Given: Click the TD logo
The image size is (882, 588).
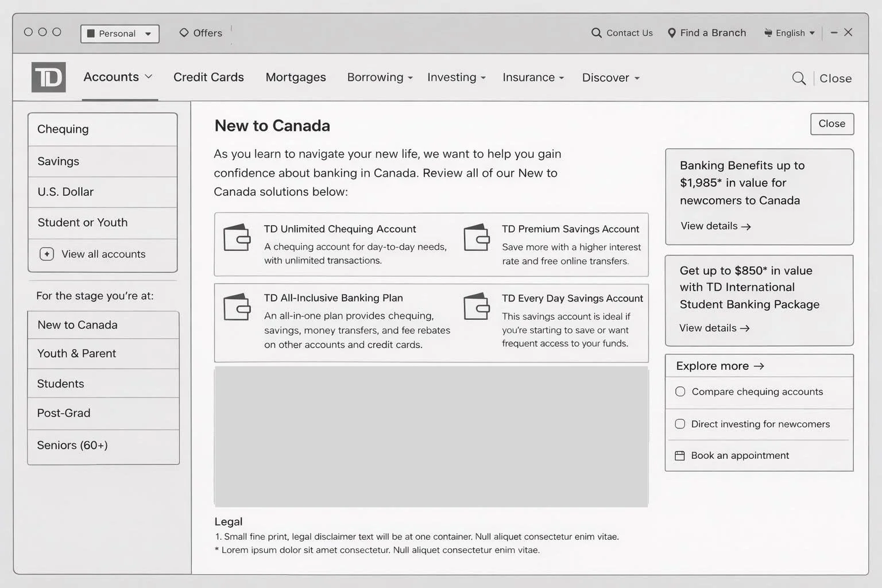Looking at the screenshot, I should coord(49,77).
